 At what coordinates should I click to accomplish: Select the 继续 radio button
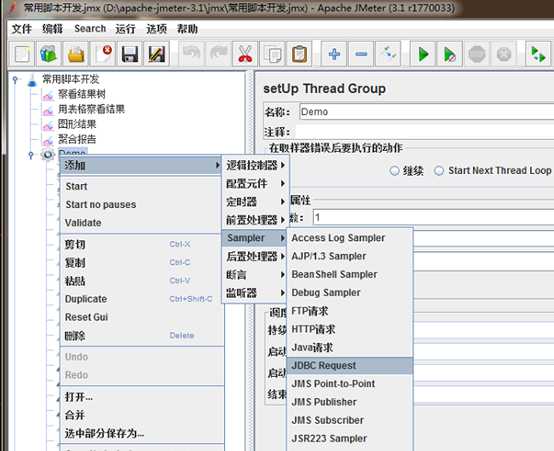394,171
